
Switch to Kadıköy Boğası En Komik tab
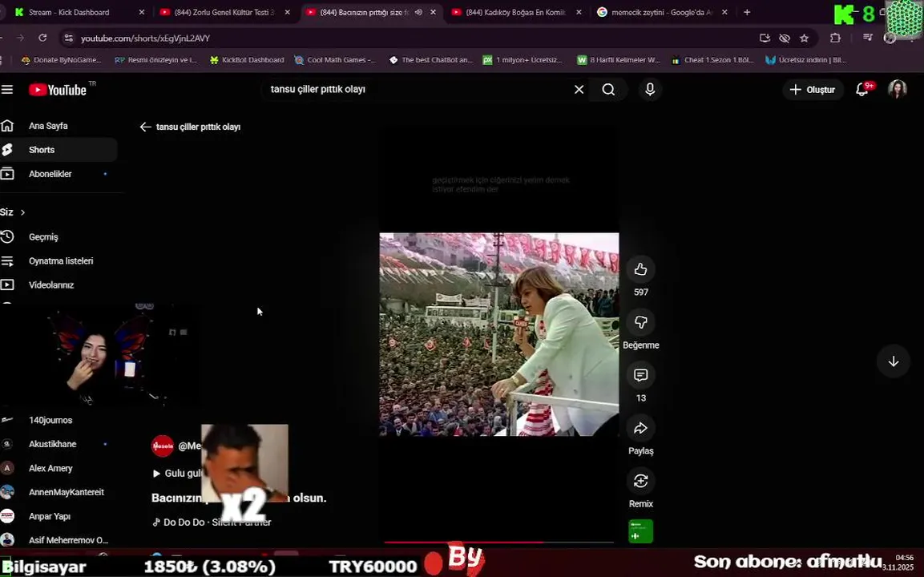tap(515, 12)
